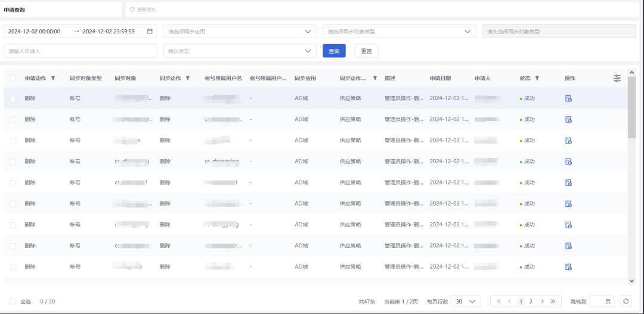The height and width of the screenshot is (314, 644).
Task: Click the 重新提交 resubmit button
Action: pyautogui.click(x=143, y=10)
